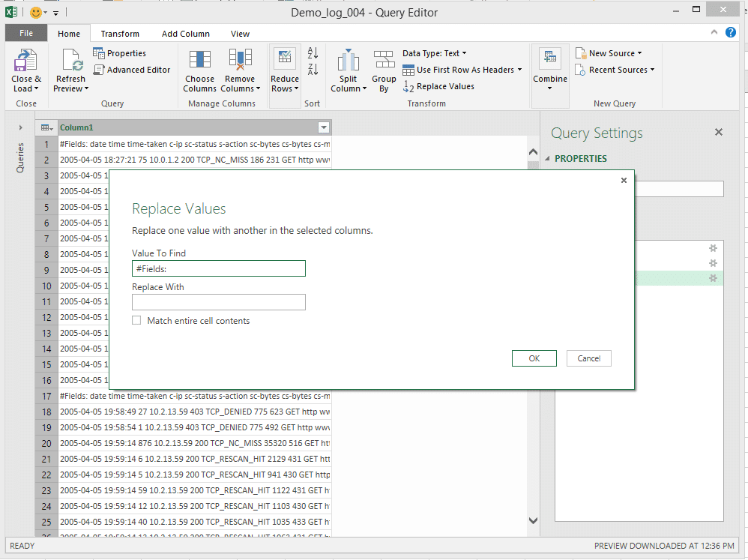Click the second applied step gear icon
This screenshot has width=748, height=560.
pyautogui.click(x=714, y=263)
